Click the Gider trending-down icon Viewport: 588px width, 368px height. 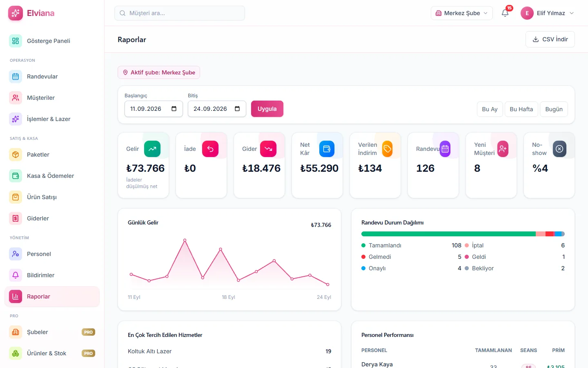coord(268,149)
